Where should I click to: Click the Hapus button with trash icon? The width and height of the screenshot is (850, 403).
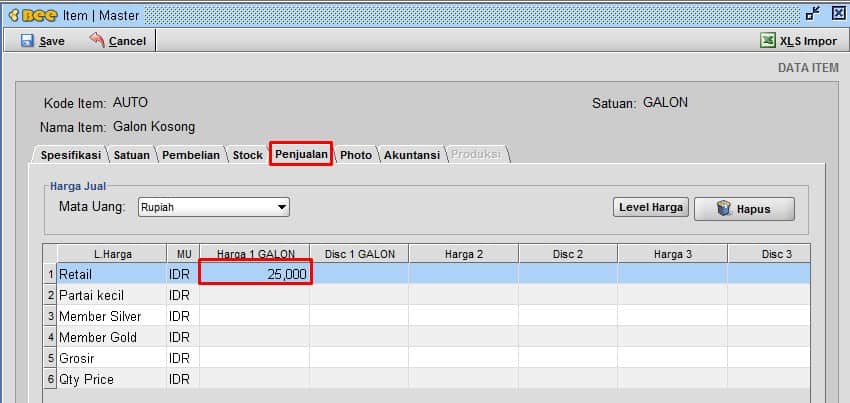coord(744,209)
